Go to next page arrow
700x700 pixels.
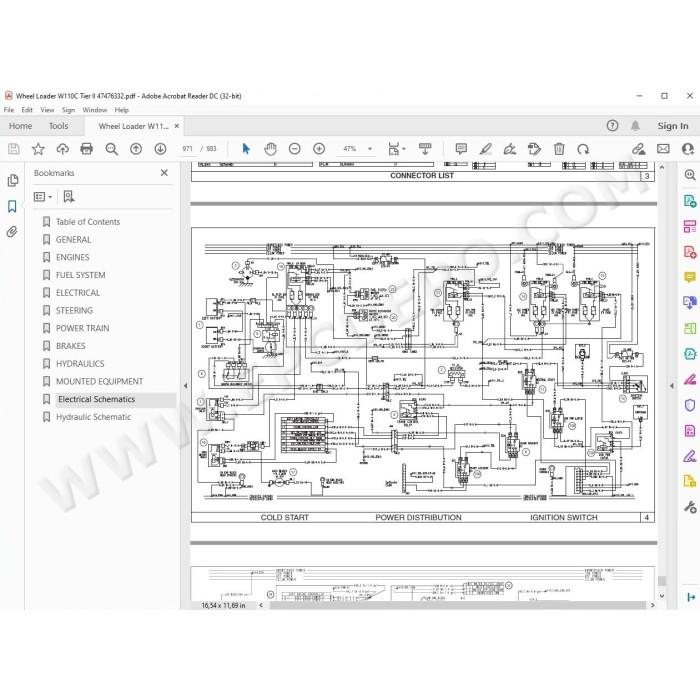[160, 149]
